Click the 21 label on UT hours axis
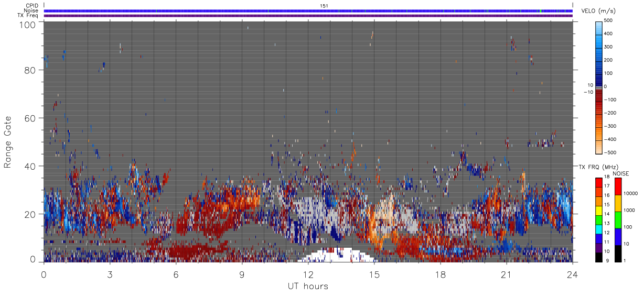This screenshot has width=644, height=297. point(506,274)
